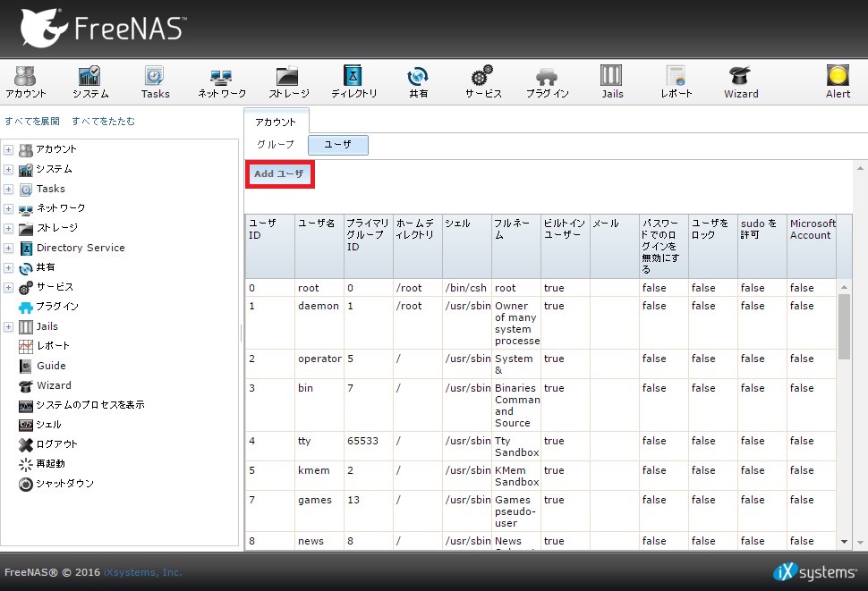Open the アカウント icon in top toolbar
Screen dimensions: 868x591
pyautogui.click(x=25, y=82)
